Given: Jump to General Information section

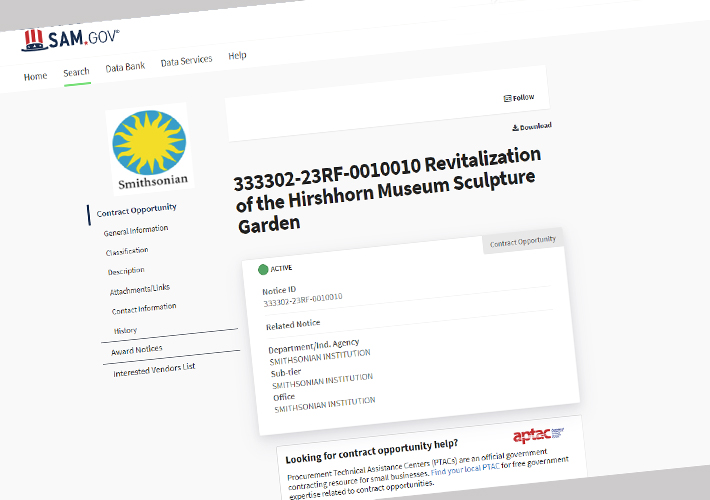Looking at the screenshot, I should pyautogui.click(x=136, y=231).
